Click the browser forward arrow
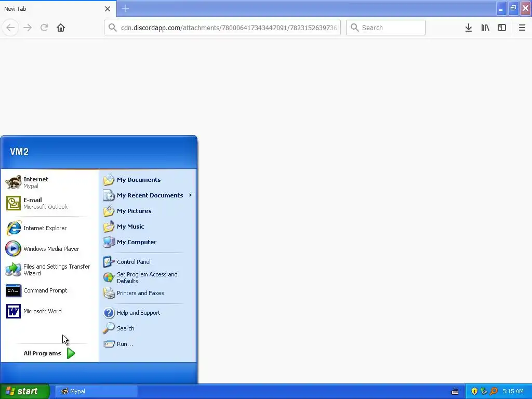 pyautogui.click(x=28, y=28)
